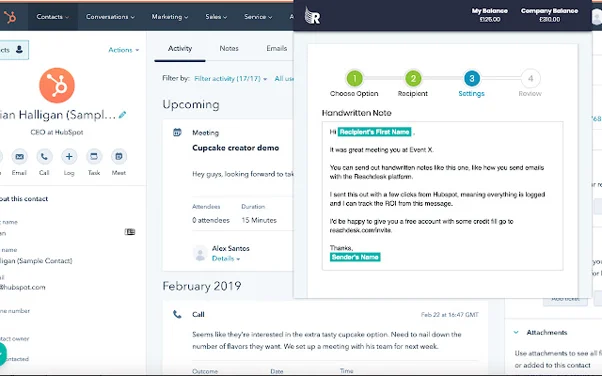The width and height of the screenshot is (602, 376).
Task: Switch to the Notes tab
Action: pos(229,48)
